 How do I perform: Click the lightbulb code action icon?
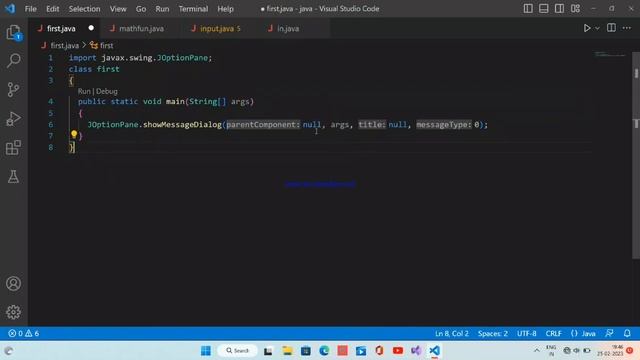[x=74, y=134]
